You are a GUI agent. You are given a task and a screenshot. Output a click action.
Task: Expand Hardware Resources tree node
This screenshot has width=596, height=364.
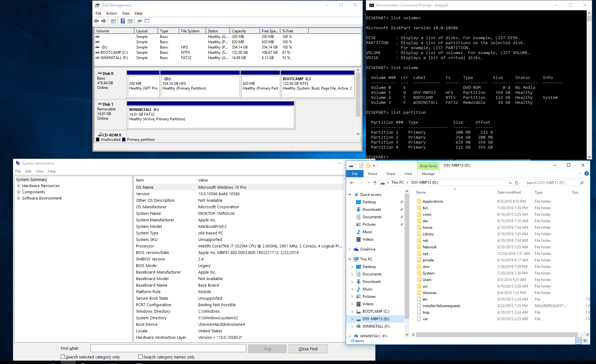[19, 186]
